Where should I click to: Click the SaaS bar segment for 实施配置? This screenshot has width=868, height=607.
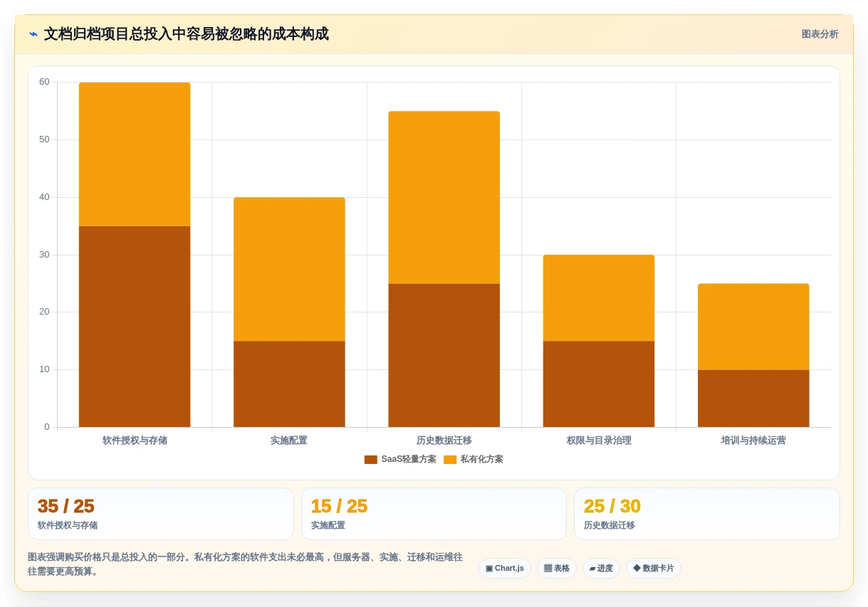click(289, 384)
